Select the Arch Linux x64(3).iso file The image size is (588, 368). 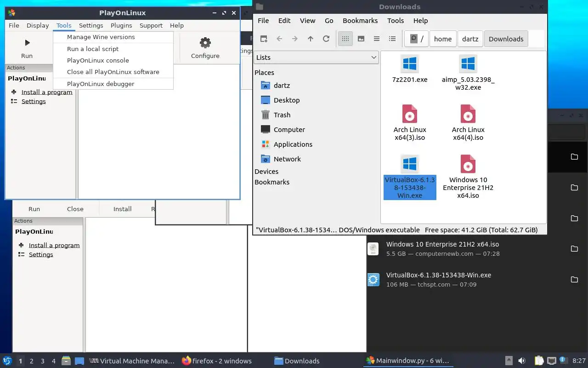(410, 122)
